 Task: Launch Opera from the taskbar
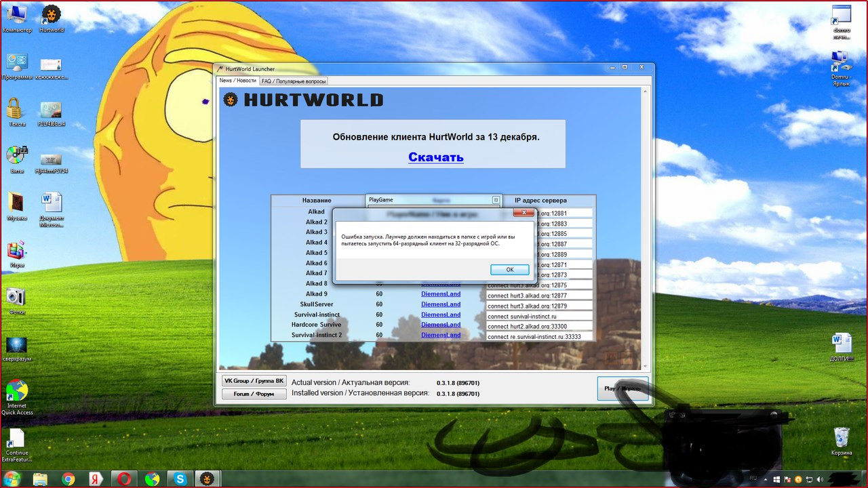125,479
